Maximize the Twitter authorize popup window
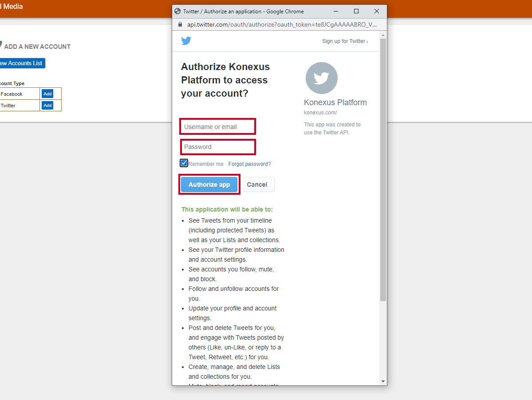 point(356,11)
